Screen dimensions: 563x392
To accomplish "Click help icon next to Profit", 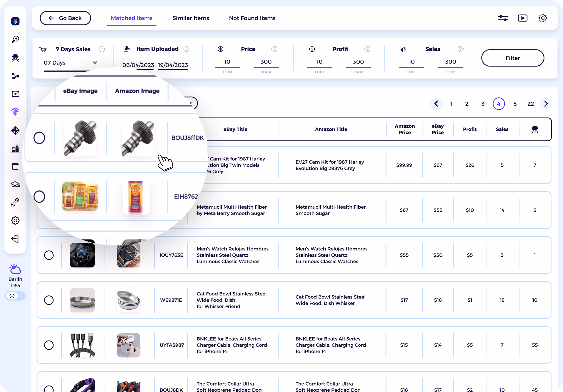I will [367, 49].
